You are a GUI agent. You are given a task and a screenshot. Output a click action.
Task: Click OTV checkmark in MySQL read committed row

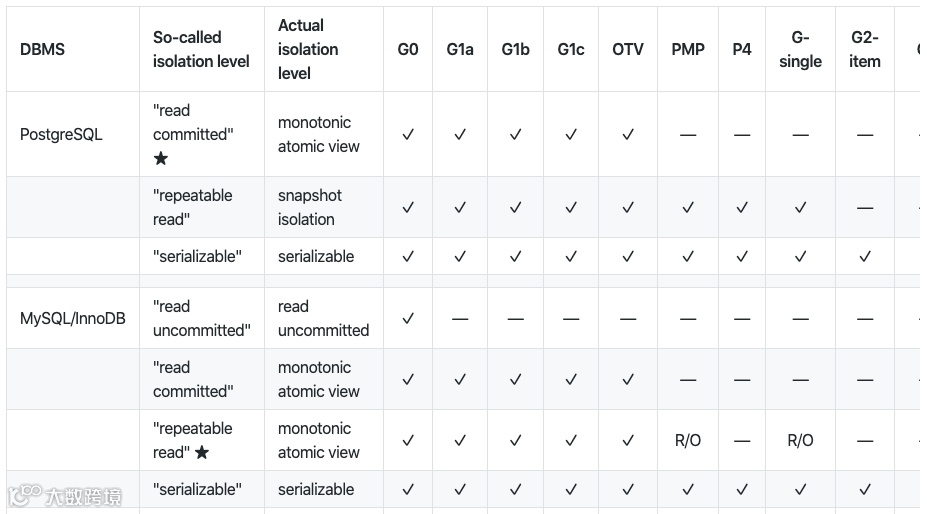point(628,379)
